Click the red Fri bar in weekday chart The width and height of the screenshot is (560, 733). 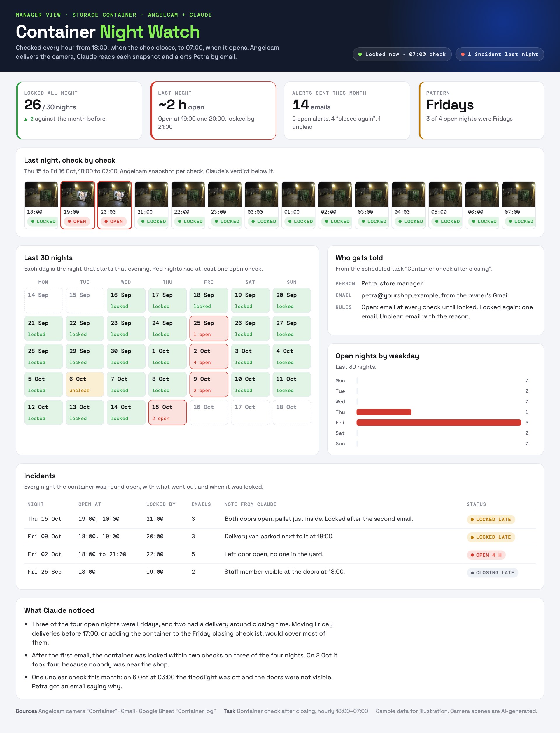439,423
